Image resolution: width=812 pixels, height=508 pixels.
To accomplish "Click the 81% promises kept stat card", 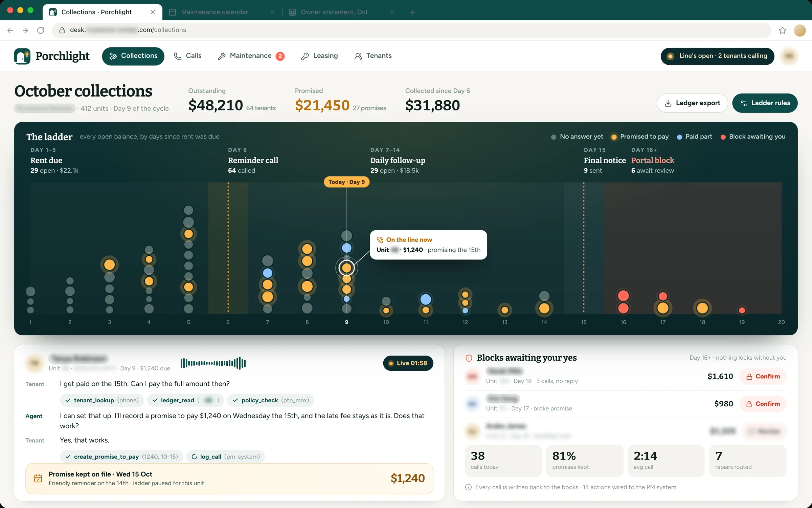I will coord(585,461).
